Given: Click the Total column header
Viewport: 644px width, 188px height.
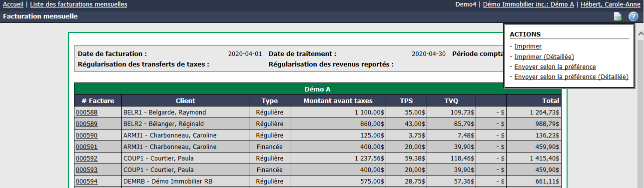Looking at the screenshot, I should pos(534,100).
